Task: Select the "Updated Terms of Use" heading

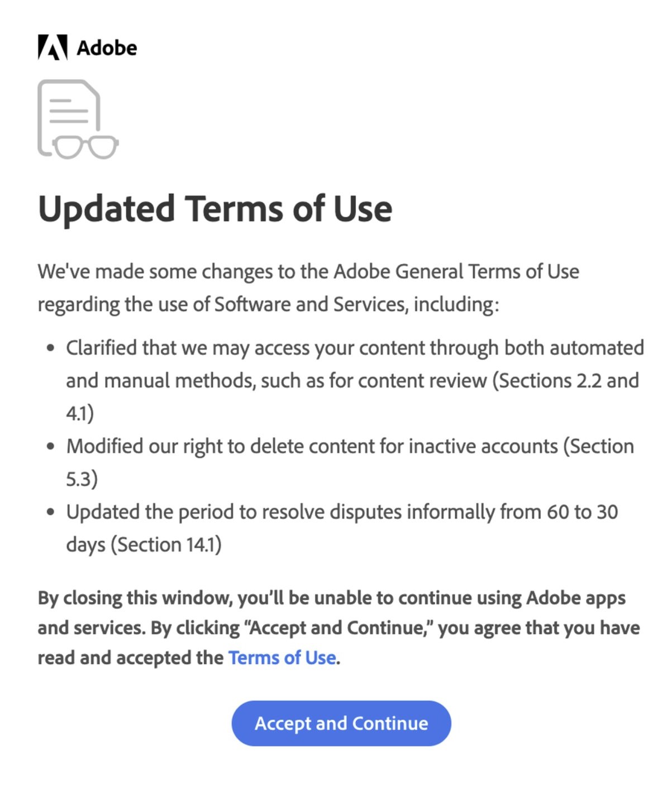Action: [215, 209]
